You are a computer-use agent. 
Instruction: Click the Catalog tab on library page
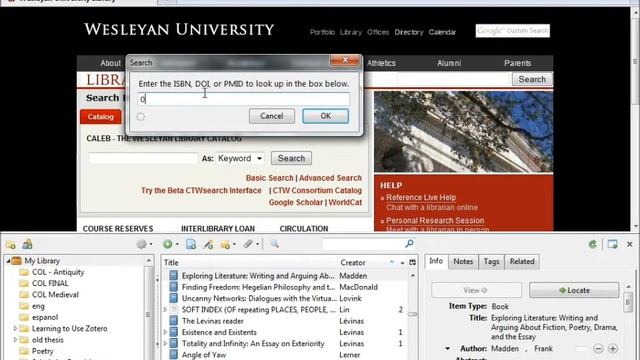coord(100,117)
